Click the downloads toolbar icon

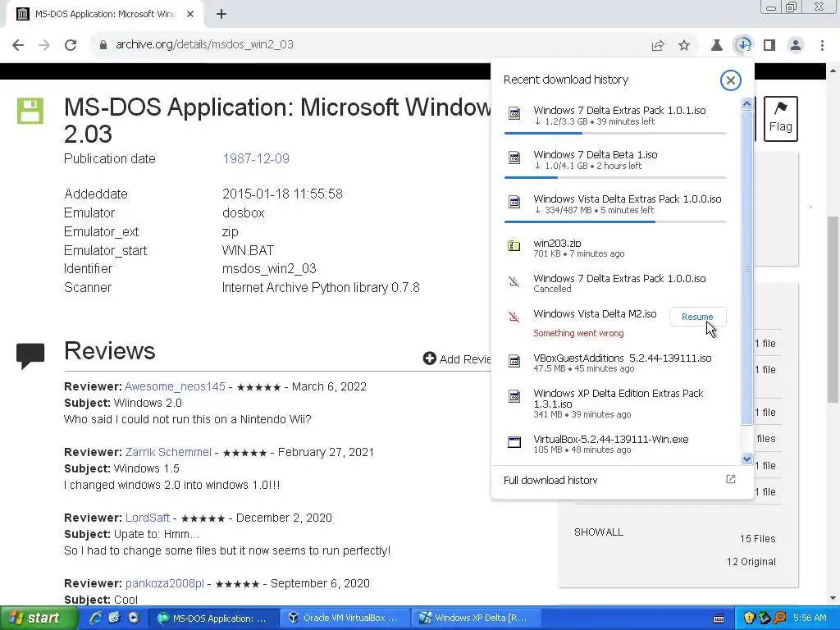tap(743, 46)
